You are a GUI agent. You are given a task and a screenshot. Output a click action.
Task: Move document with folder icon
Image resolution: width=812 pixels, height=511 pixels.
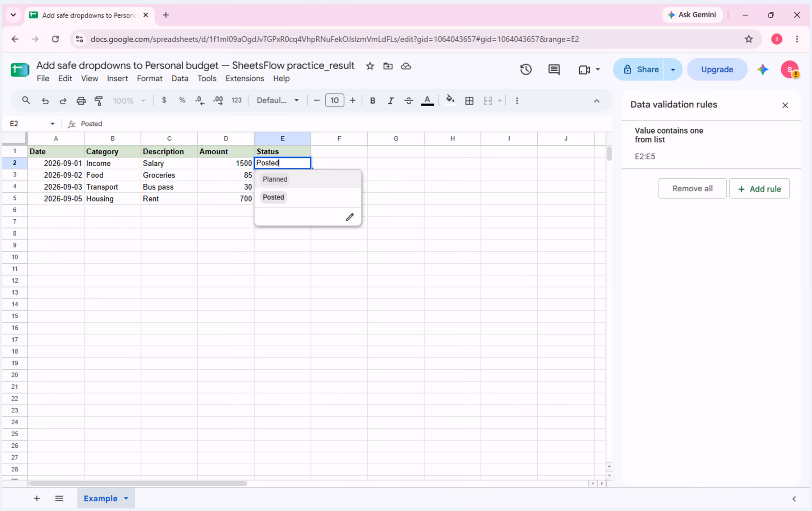pos(388,66)
